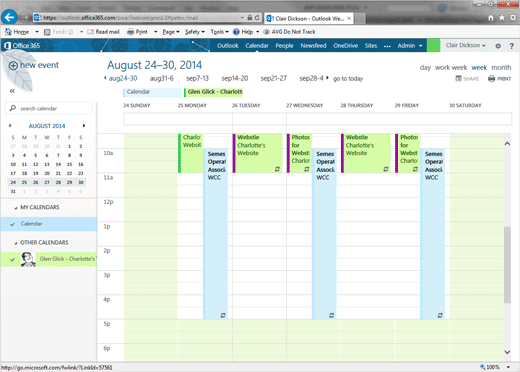Click the help question mark icon
Viewport: 520px width, 372px height.
pyautogui.click(x=511, y=46)
